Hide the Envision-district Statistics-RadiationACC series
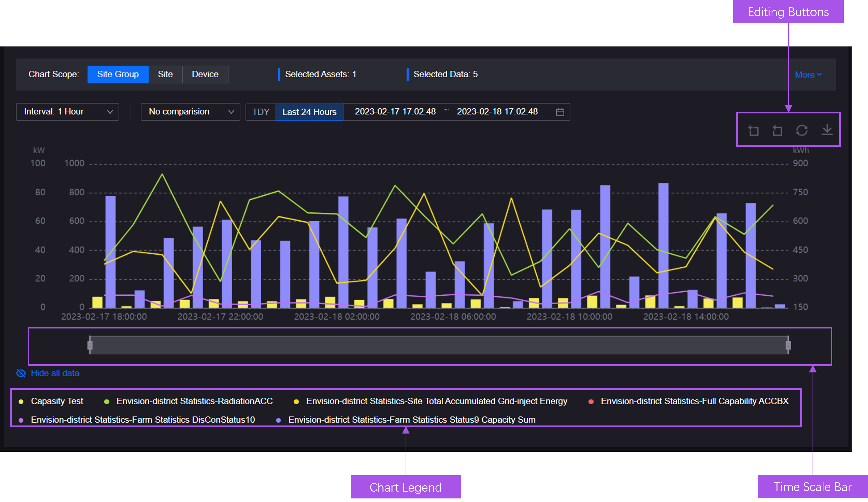The image size is (868, 502). [x=195, y=401]
